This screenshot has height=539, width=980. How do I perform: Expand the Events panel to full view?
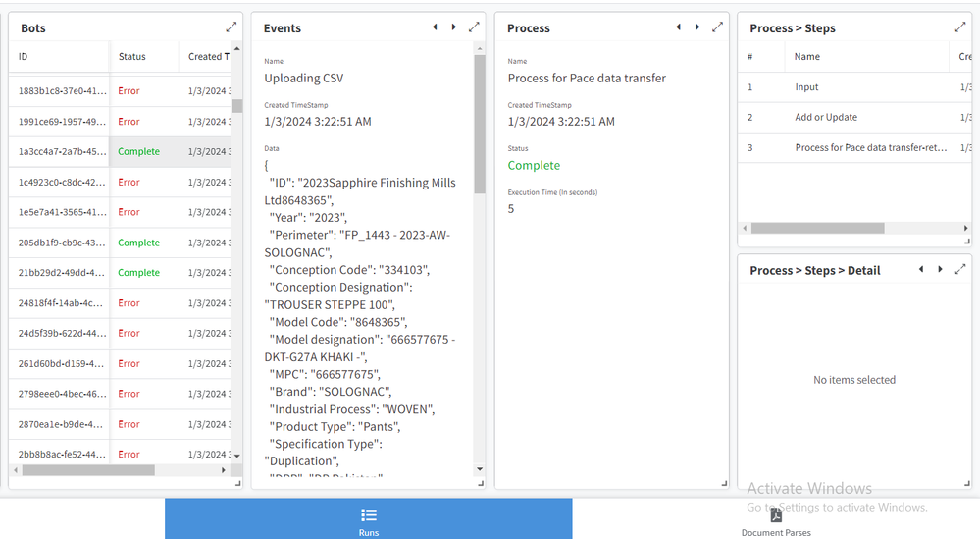pos(474,27)
